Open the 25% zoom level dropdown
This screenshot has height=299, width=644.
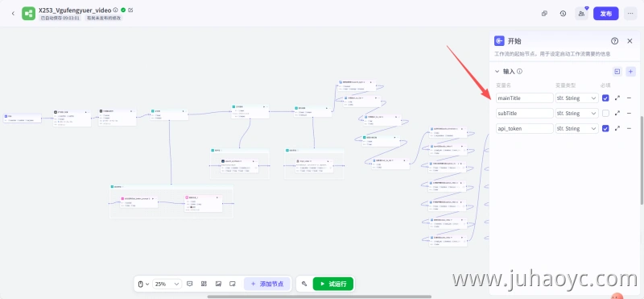[167, 284]
